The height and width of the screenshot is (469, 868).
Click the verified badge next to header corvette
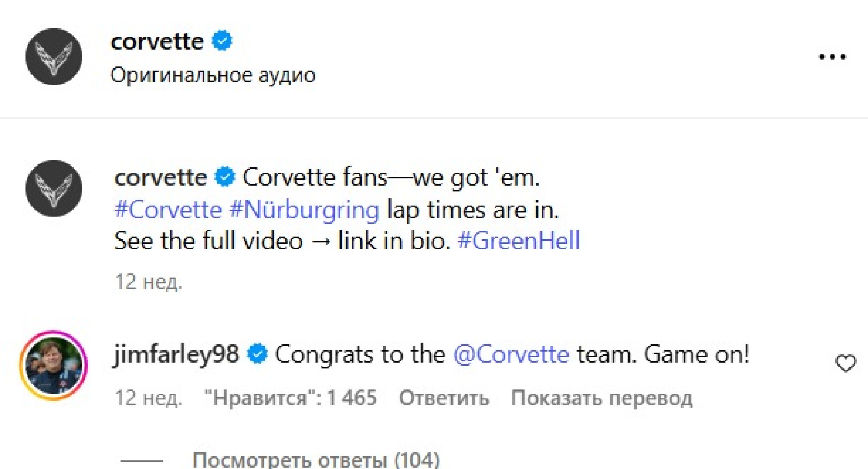(222, 41)
